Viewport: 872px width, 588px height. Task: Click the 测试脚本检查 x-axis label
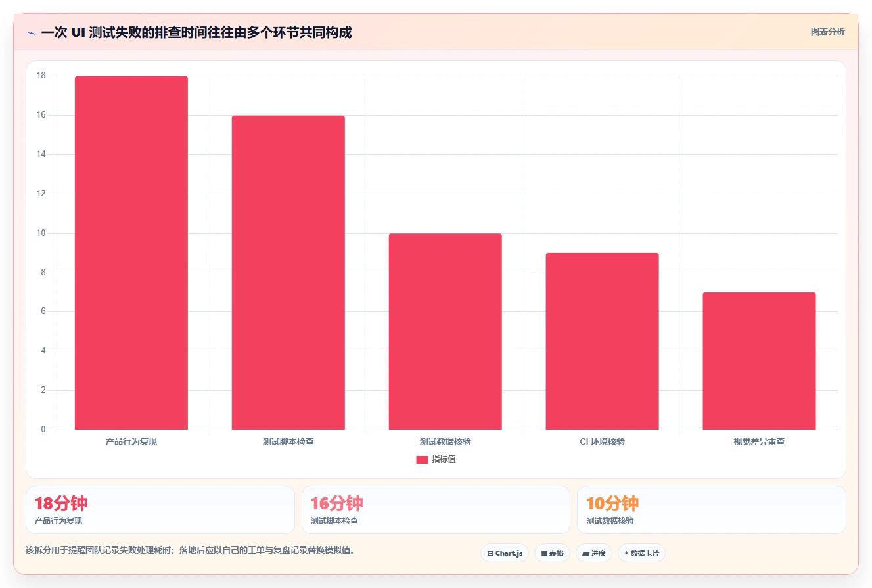coord(288,441)
